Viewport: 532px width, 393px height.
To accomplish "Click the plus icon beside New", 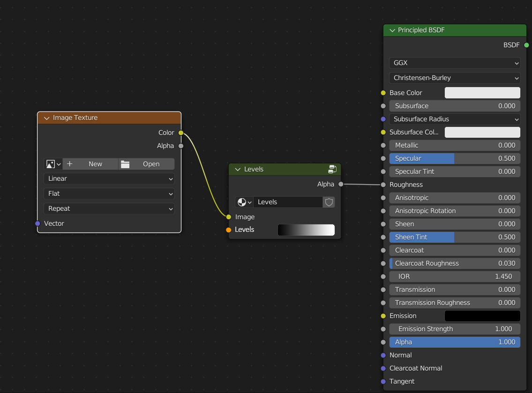I will [x=69, y=164].
